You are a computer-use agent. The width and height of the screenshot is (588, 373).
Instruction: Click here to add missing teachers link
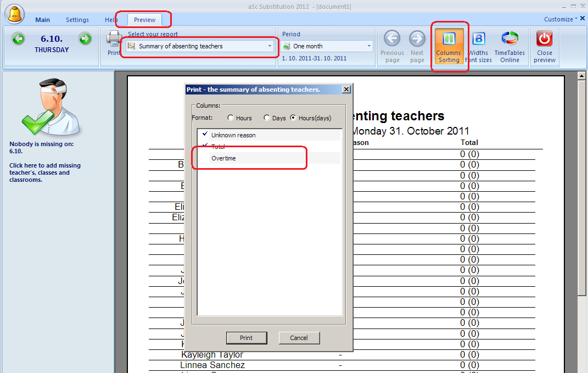coord(45,172)
